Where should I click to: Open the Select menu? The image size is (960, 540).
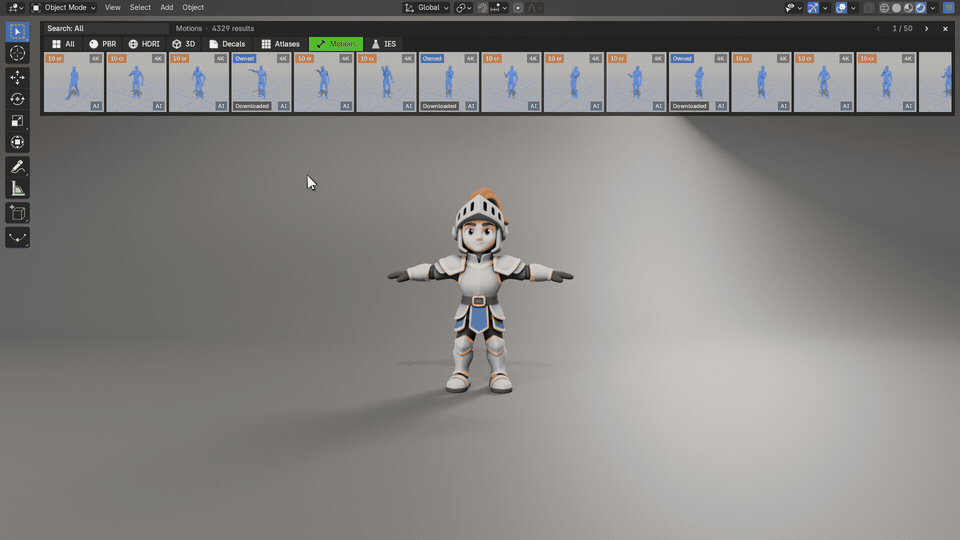point(140,7)
